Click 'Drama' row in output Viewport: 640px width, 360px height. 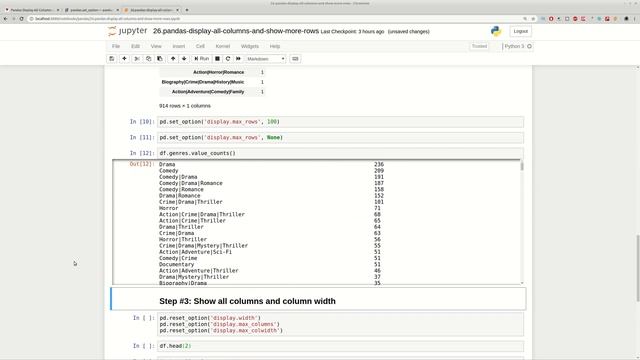tap(167, 164)
